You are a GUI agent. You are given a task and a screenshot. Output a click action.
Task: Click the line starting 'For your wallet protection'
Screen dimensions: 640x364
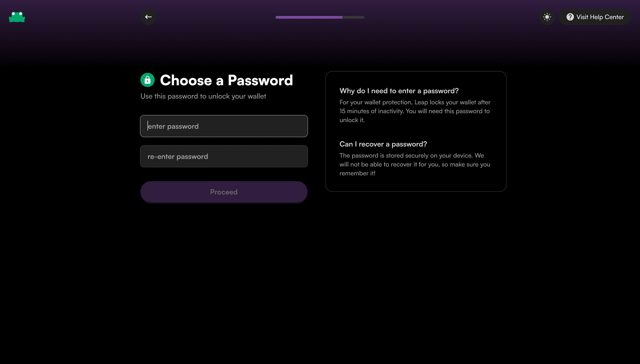point(415,102)
